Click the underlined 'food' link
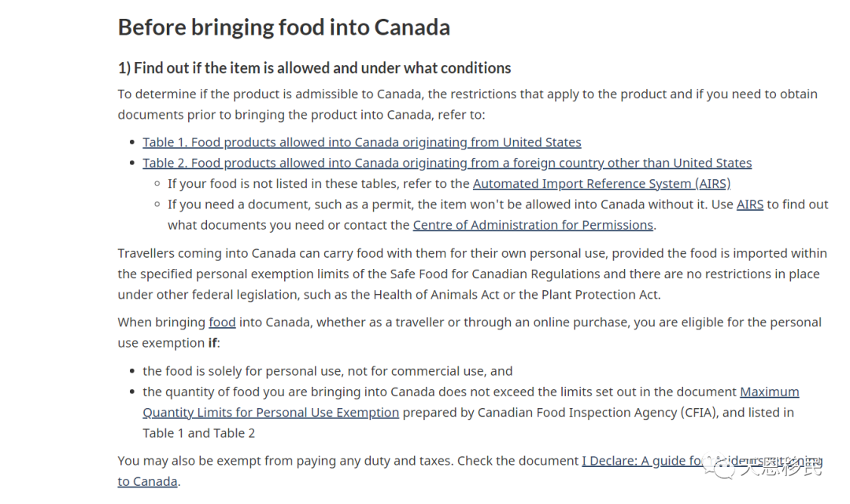Screen dimensions: 850x504 pyautogui.click(x=222, y=322)
